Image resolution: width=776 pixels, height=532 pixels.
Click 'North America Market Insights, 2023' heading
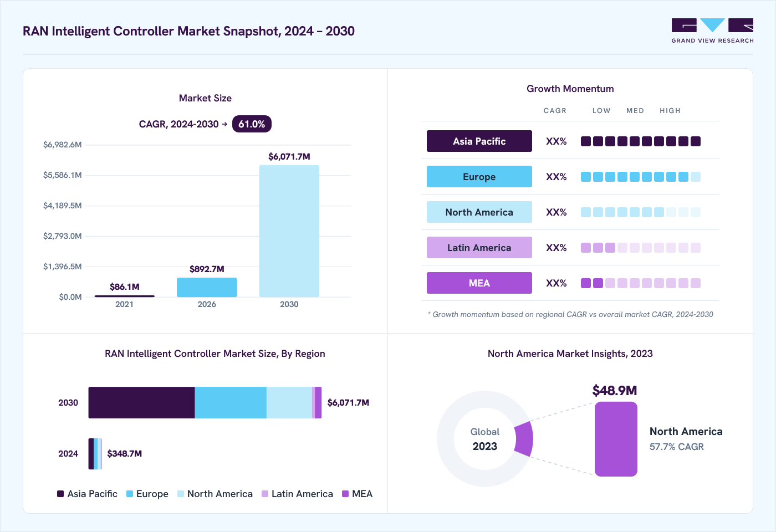click(x=570, y=354)
